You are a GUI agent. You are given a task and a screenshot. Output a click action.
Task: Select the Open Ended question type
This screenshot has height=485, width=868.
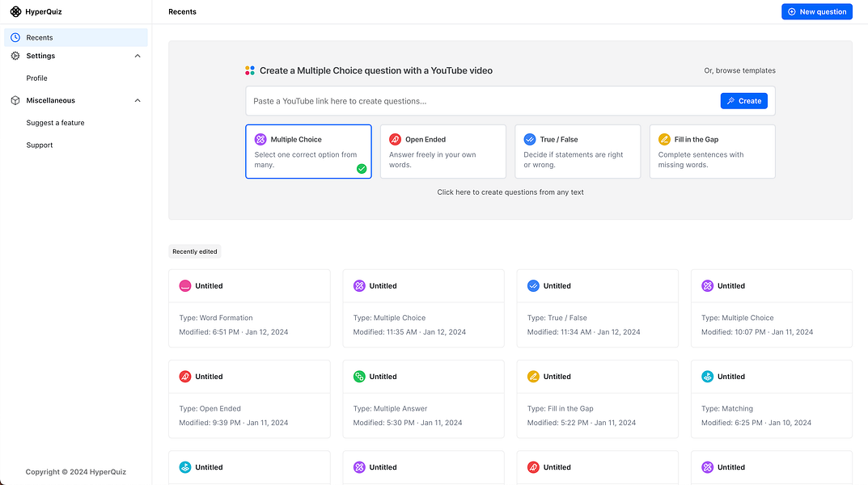click(442, 151)
